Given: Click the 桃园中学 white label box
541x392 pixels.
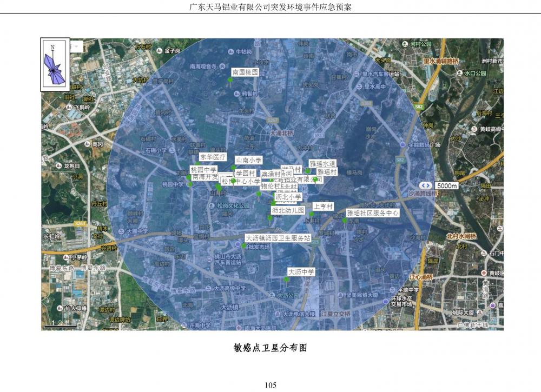Looking at the screenshot, I should pyautogui.click(x=203, y=170).
